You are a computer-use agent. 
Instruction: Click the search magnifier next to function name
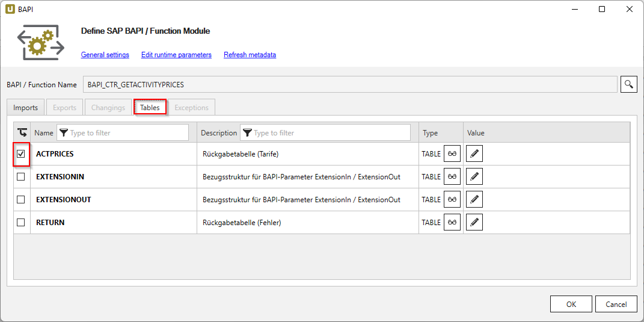pos(628,84)
